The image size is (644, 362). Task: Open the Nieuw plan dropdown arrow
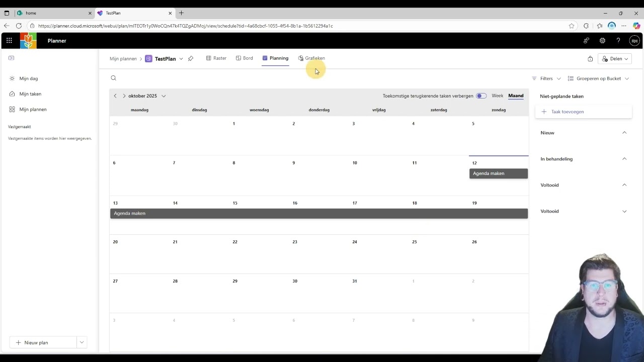pyautogui.click(x=82, y=342)
